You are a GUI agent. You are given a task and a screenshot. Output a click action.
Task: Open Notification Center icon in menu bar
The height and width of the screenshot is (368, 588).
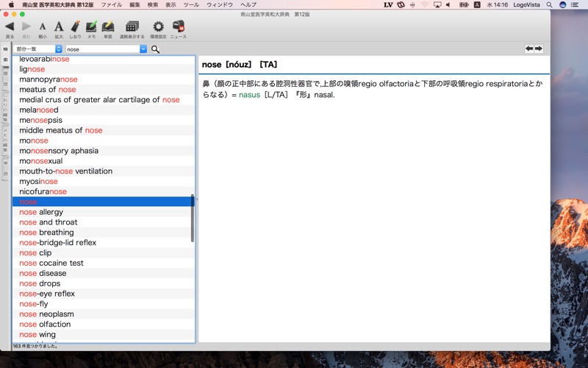pyautogui.click(x=575, y=5)
